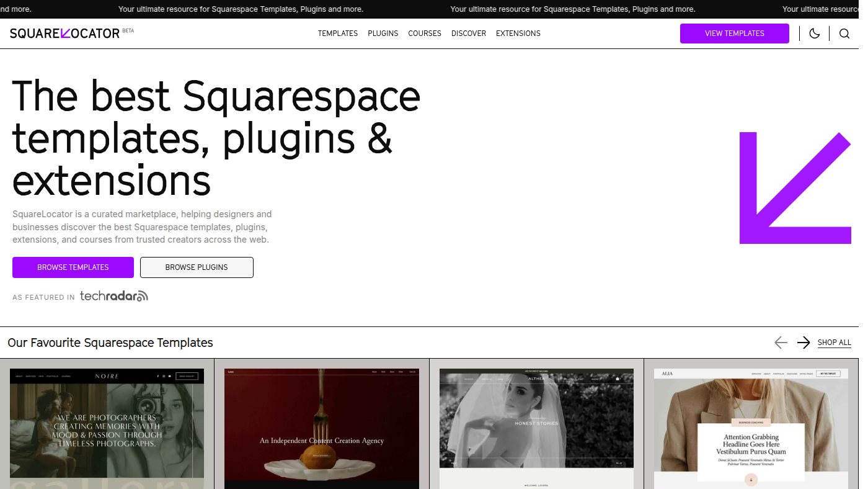Screen dimensions: 868x489
Task: Open the Discover menu item
Action: [x=469, y=34]
